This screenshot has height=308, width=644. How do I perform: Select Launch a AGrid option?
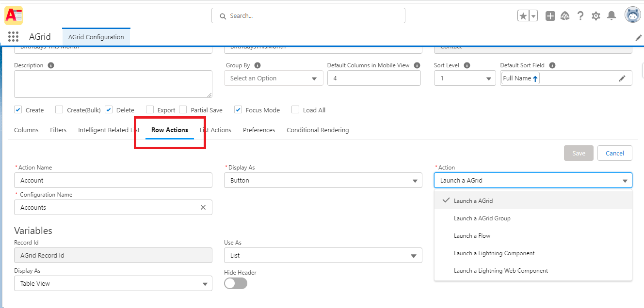point(533,200)
